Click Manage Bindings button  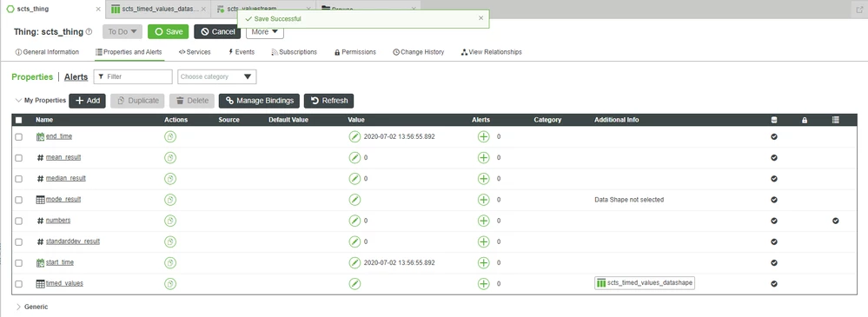(x=259, y=101)
